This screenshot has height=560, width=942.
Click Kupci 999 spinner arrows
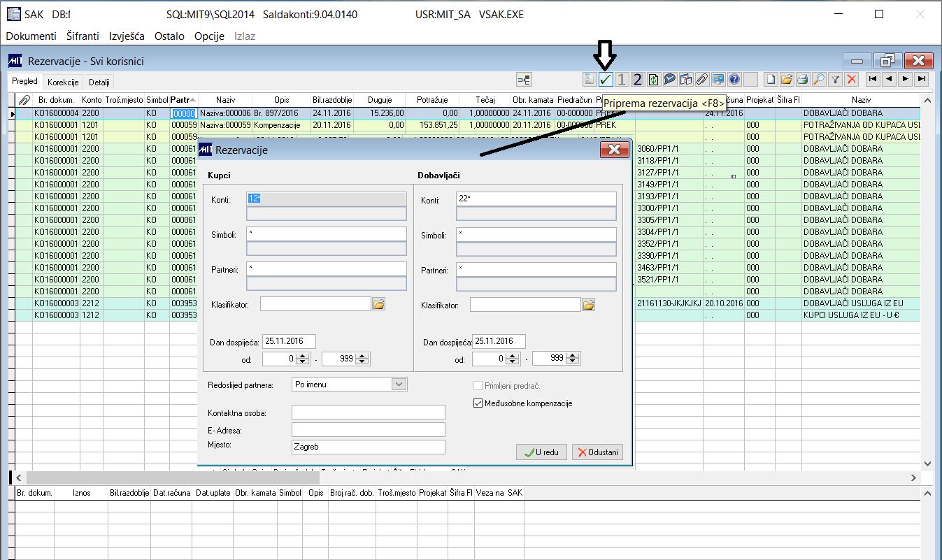point(362,359)
